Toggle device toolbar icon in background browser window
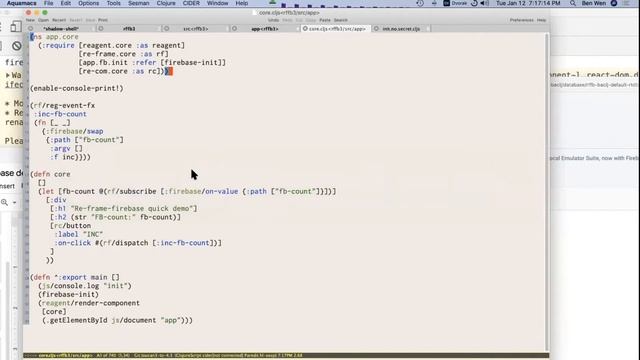The height and width of the screenshot is (360, 640). (x=16, y=27)
